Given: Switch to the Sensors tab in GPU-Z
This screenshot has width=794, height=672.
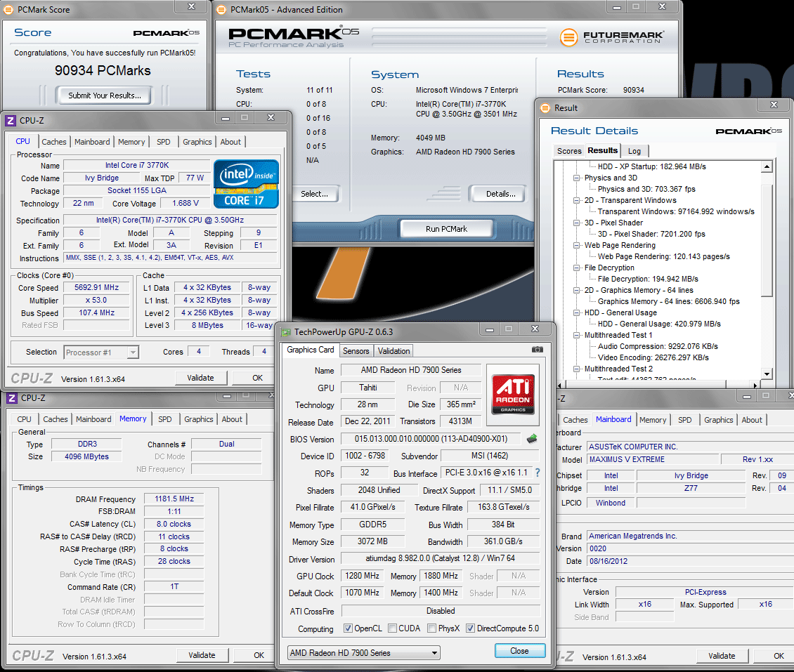Looking at the screenshot, I should 356,350.
